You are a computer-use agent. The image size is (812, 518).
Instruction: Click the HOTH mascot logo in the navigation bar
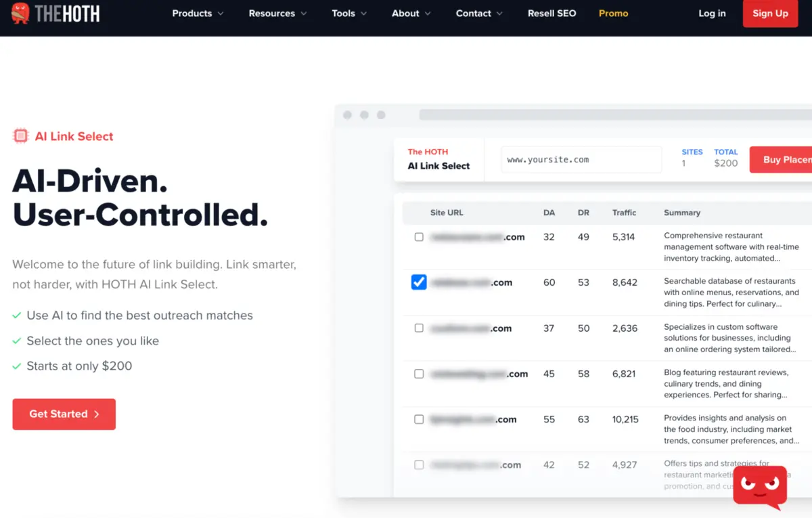[20, 13]
